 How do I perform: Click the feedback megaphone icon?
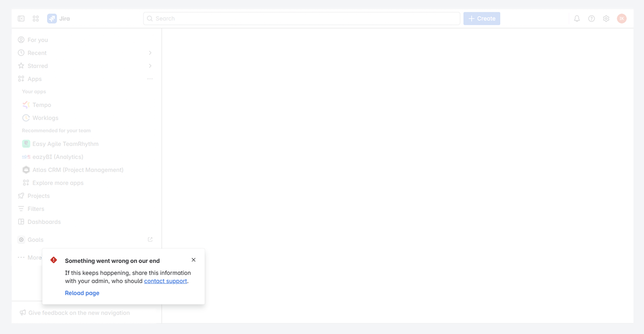coord(23,313)
